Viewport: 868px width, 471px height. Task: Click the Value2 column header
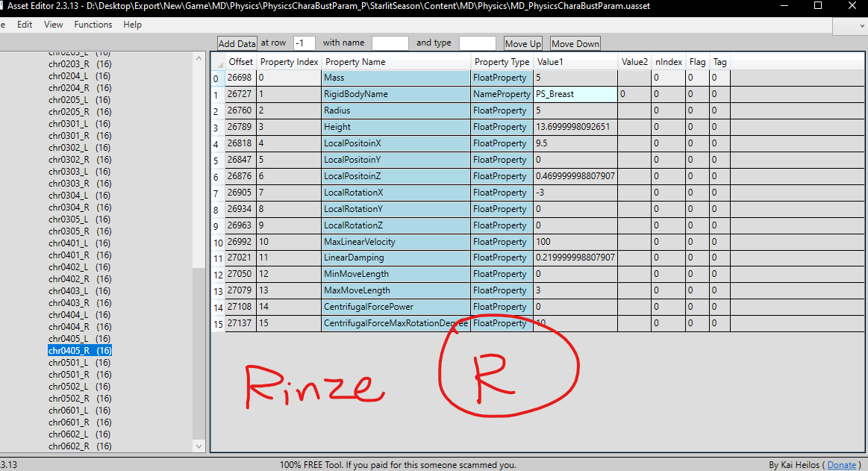click(634, 62)
